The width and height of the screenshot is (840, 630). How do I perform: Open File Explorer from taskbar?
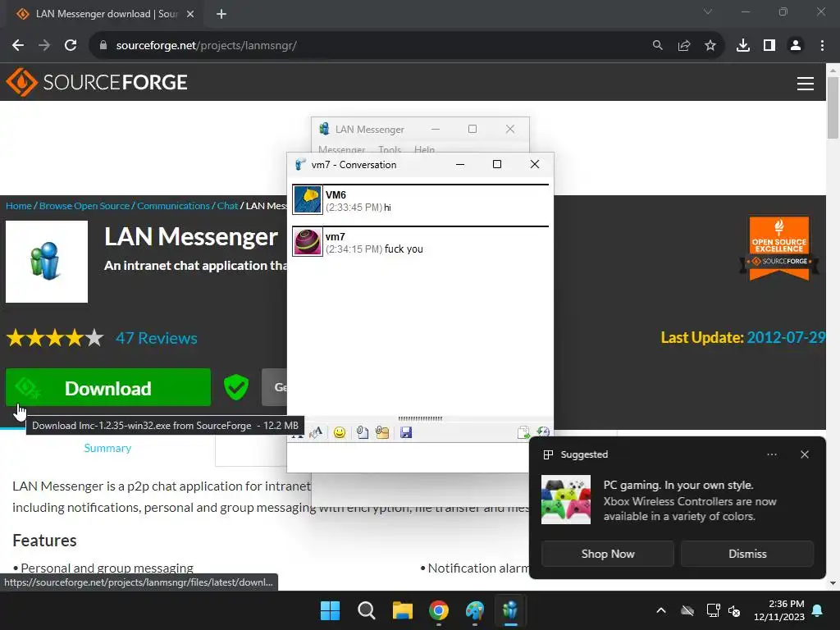[402, 610]
